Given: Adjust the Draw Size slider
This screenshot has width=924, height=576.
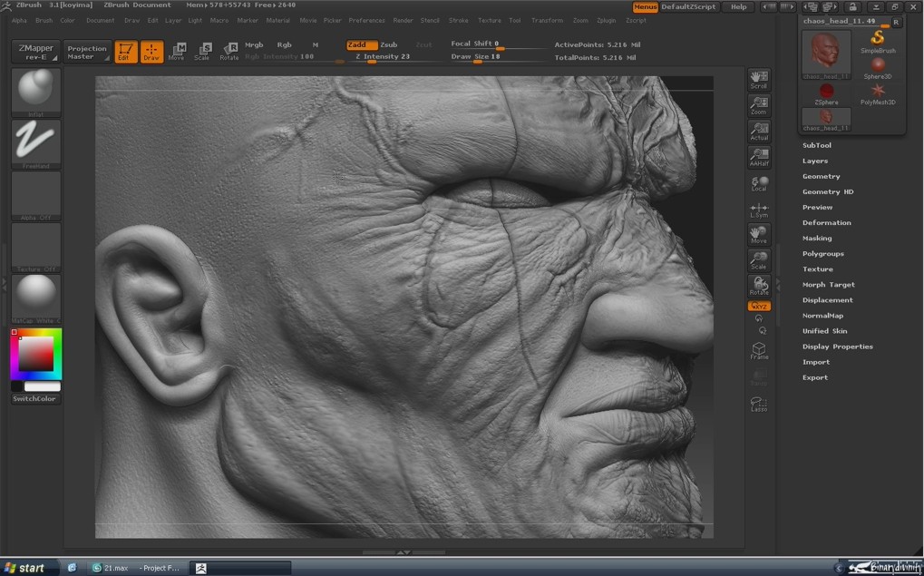Looking at the screenshot, I should click(500, 58).
